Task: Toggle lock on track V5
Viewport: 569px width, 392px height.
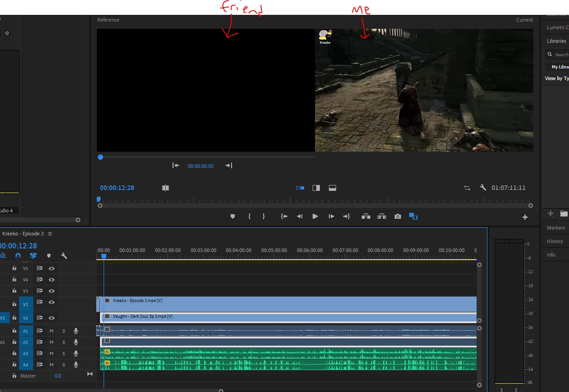Action: point(14,268)
